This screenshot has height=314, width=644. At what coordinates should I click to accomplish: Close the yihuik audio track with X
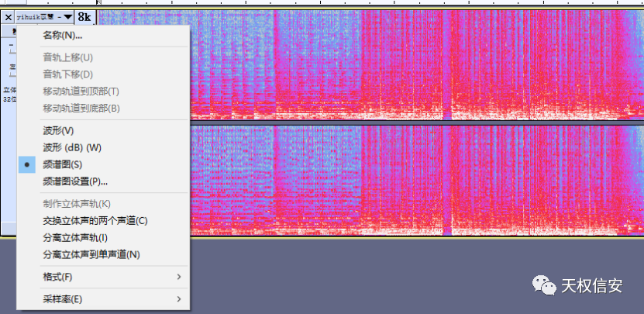8,16
